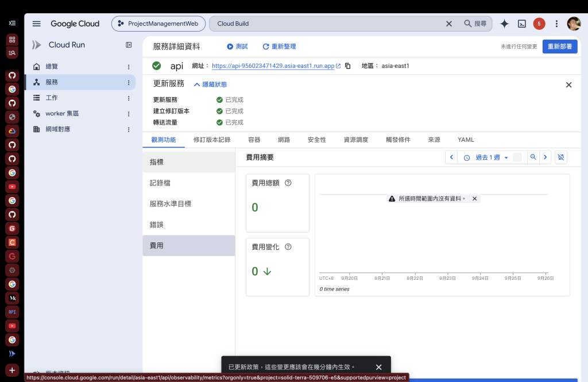
Task: Switch to the 容器 tab
Action: (254, 140)
